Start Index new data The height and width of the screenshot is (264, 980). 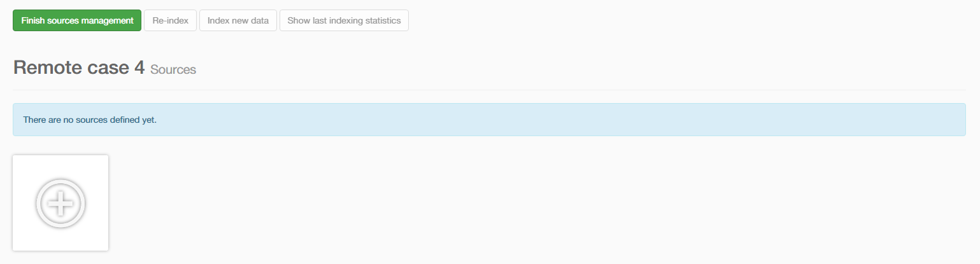click(238, 20)
